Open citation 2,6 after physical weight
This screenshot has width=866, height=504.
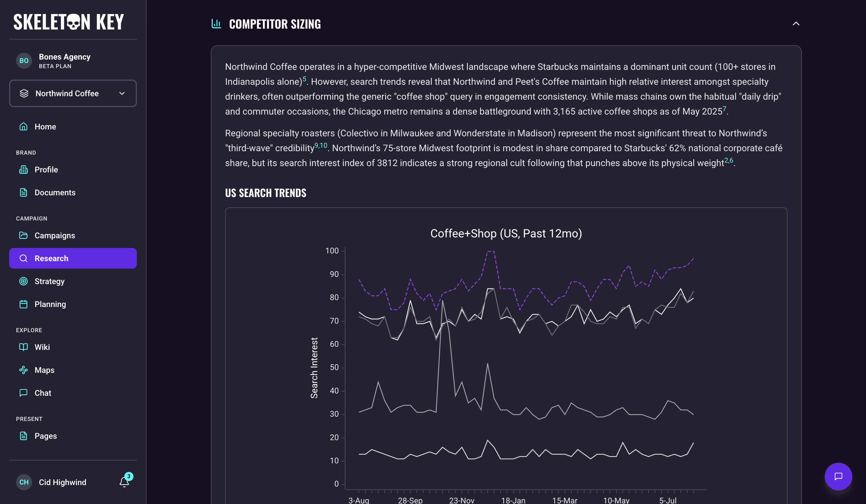[729, 161]
